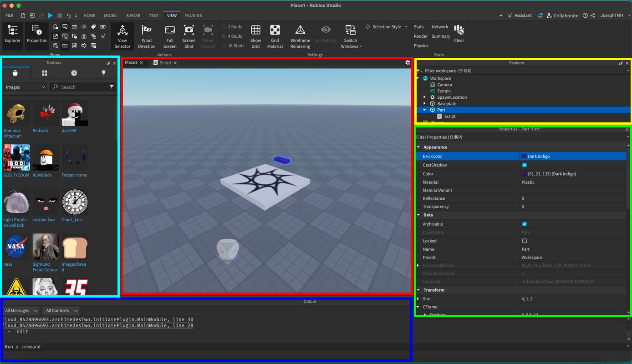The image size is (632, 364).
Task: Click the Color property swatch
Action: pyautogui.click(x=524, y=174)
